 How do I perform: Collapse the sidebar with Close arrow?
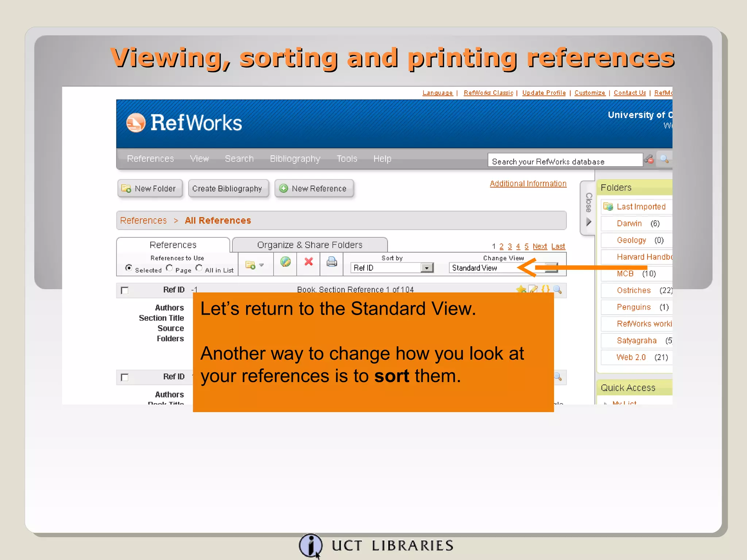588,222
